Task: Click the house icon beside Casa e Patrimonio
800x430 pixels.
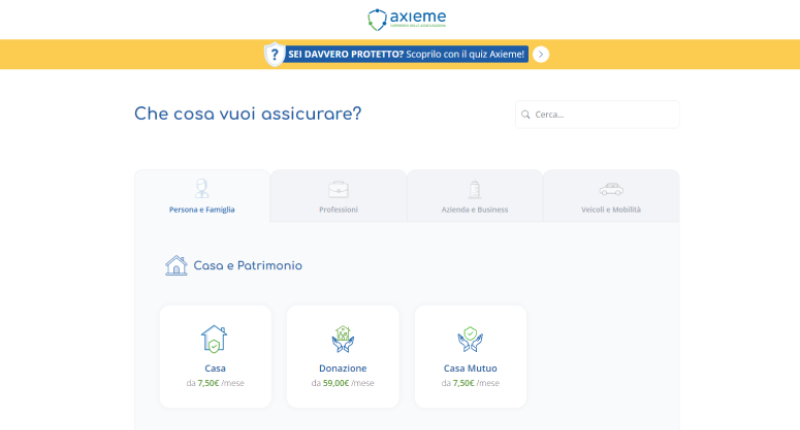Action: pyautogui.click(x=176, y=265)
